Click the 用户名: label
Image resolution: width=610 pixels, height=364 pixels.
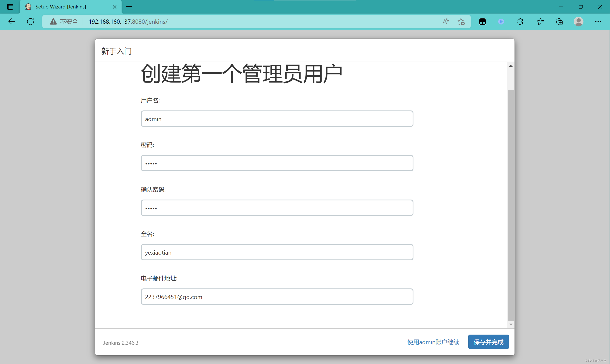pos(150,100)
